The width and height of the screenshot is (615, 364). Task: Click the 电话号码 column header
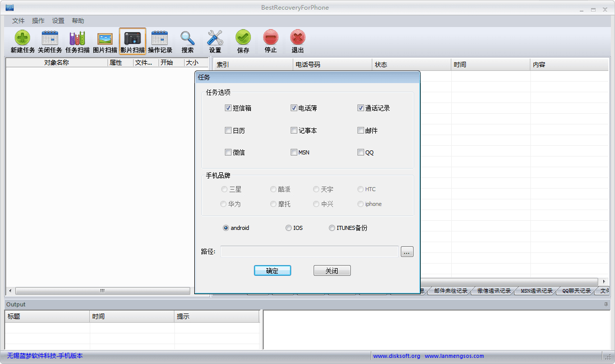pos(332,65)
